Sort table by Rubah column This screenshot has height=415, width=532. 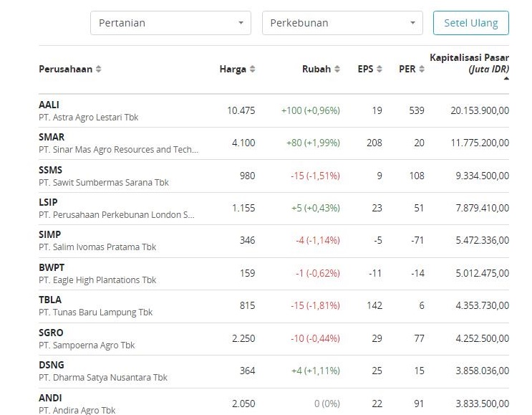[x=321, y=69]
